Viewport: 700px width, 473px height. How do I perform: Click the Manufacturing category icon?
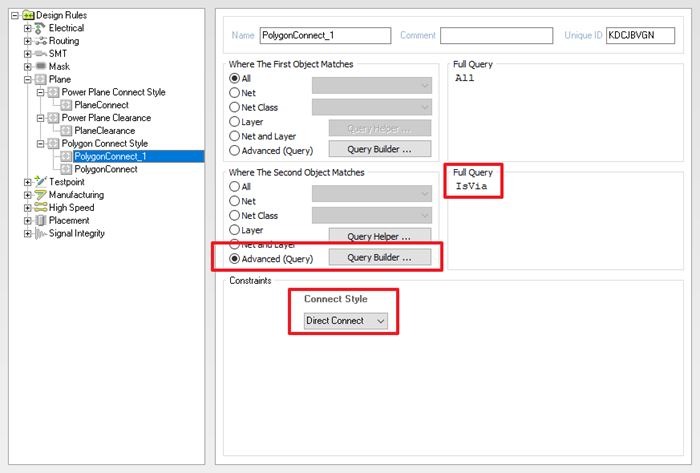[41, 195]
